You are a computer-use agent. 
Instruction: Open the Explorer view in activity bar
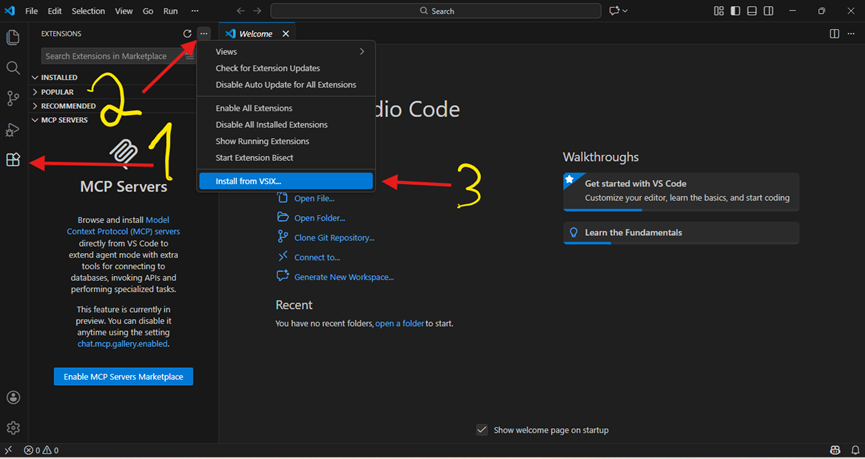pyautogui.click(x=13, y=38)
